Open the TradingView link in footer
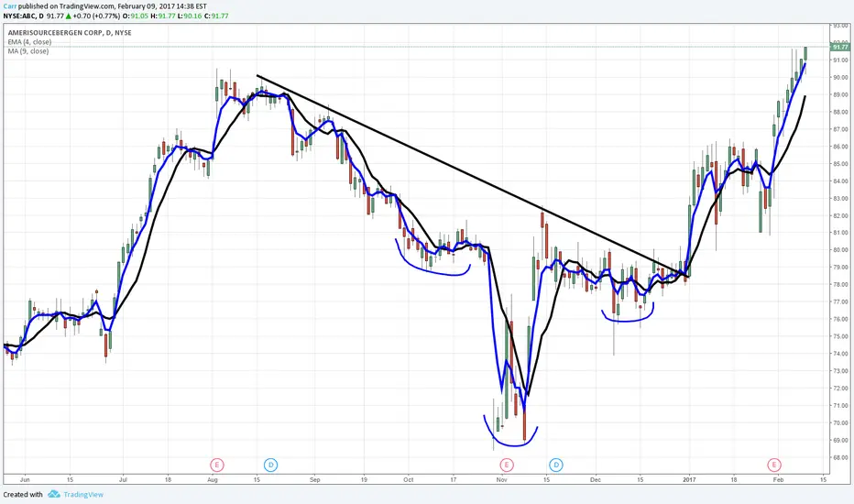This screenshot has width=854, height=504. pyautogui.click(x=83, y=495)
